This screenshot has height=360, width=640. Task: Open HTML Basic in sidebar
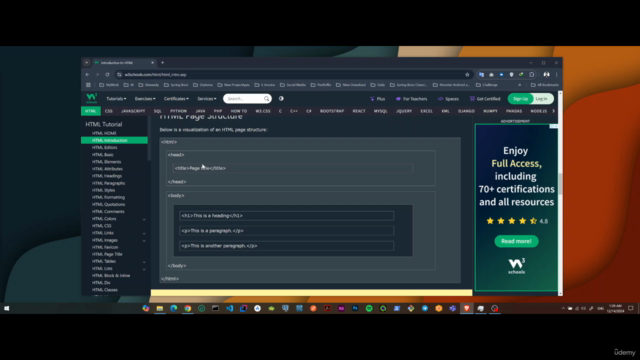point(103,155)
